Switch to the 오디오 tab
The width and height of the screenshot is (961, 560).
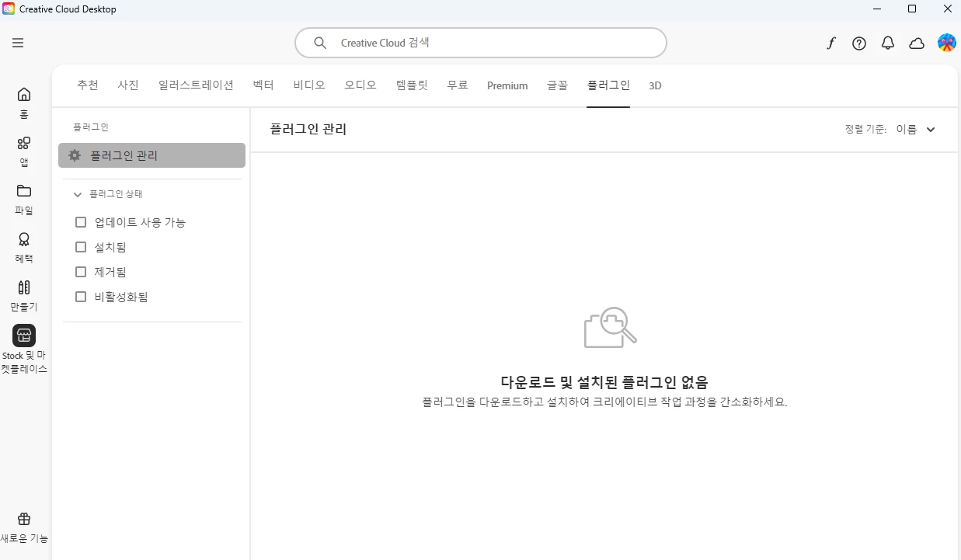[360, 85]
